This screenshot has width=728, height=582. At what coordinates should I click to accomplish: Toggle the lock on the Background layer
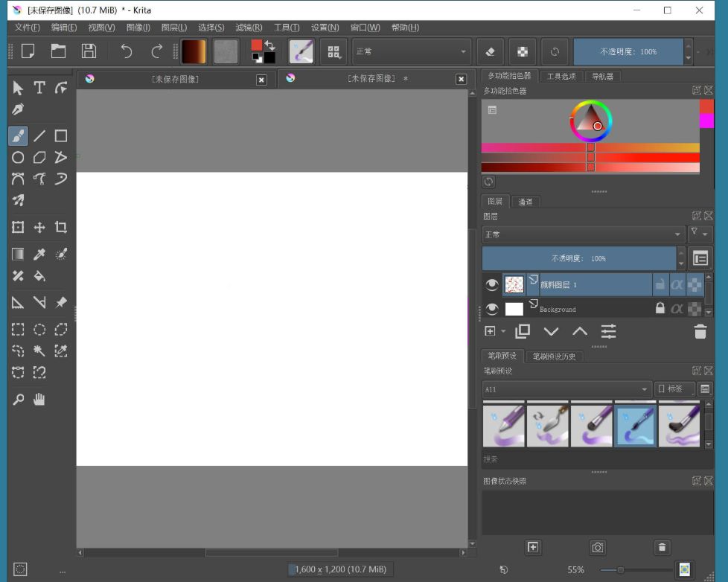click(659, 308)
